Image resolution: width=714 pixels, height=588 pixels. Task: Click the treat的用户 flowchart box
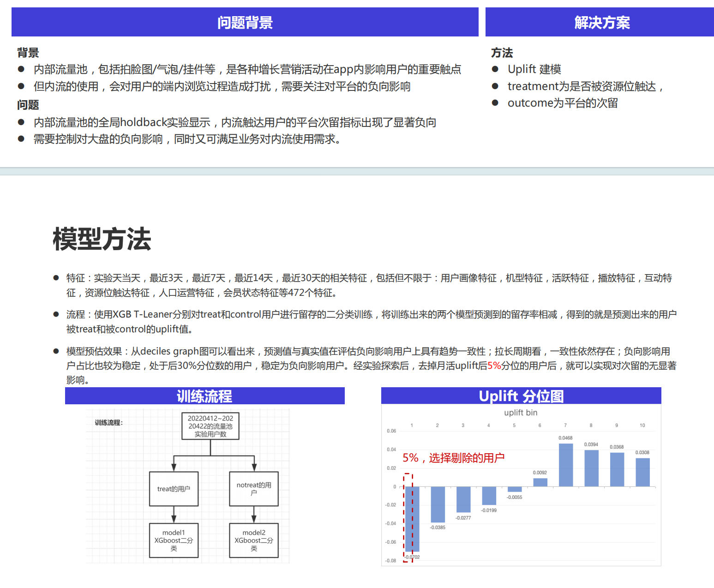click(174, 489)
